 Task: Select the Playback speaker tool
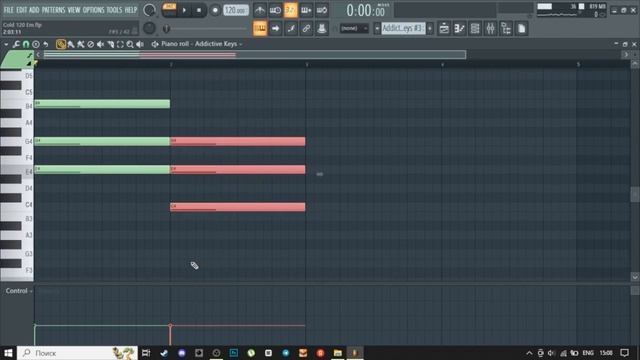tap(140, 44)
